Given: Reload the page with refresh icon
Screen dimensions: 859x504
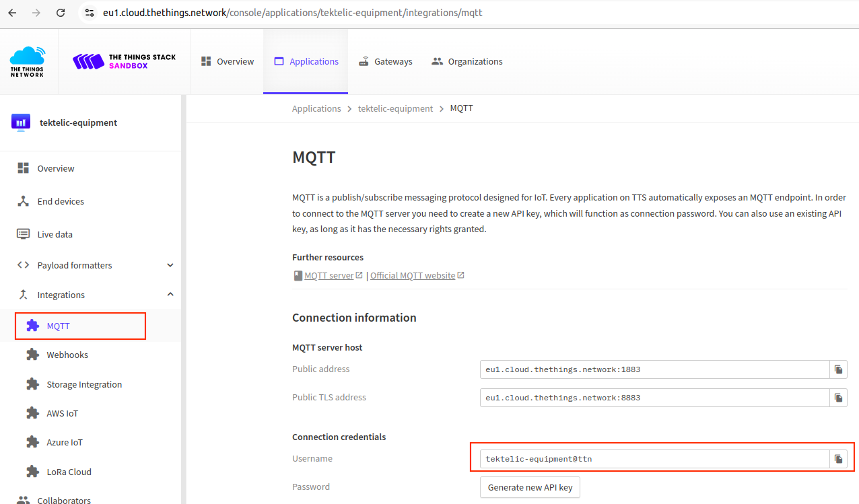Looking at the screenshot, I should (61, 13).
